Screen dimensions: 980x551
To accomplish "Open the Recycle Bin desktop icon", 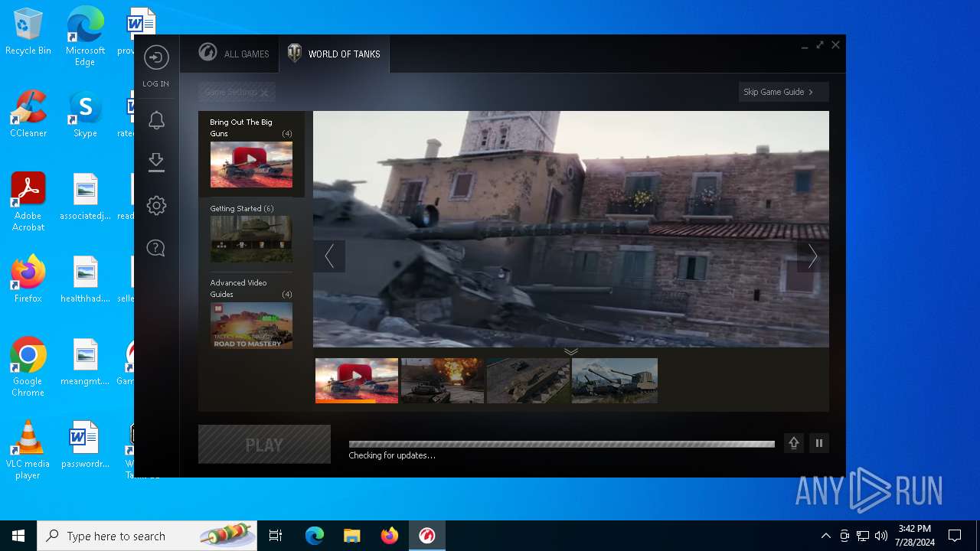I will click(x=28, y=32).
